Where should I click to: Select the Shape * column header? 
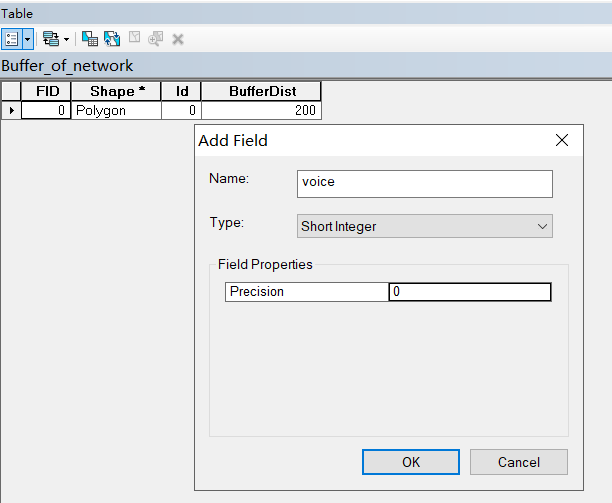[116, 91]
